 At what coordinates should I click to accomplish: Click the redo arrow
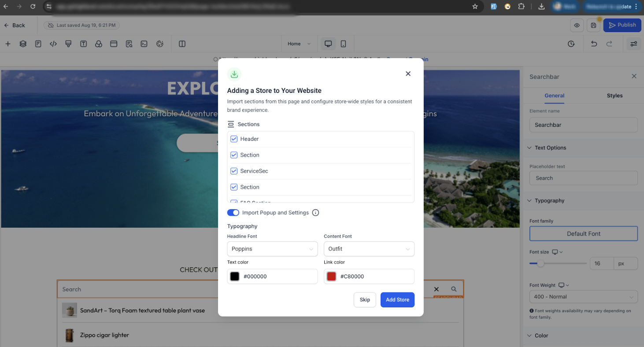tap(610, 44)
